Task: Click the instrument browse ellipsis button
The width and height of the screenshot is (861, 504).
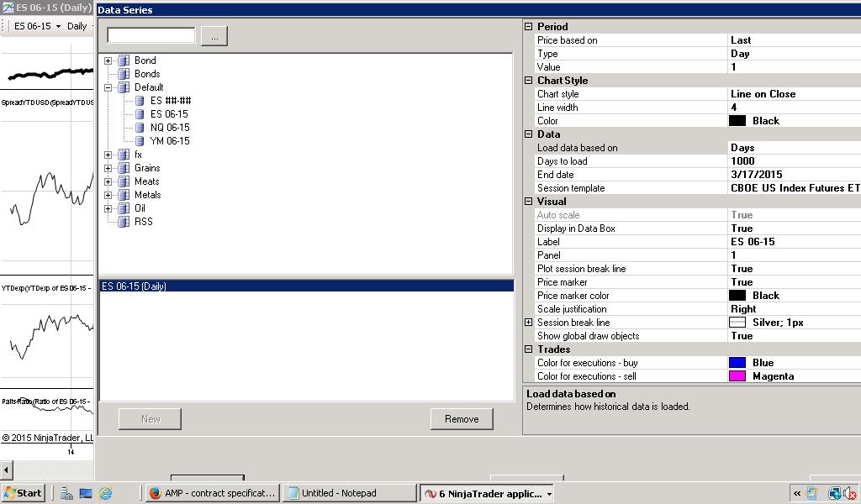Action: (x=214, y=36)
